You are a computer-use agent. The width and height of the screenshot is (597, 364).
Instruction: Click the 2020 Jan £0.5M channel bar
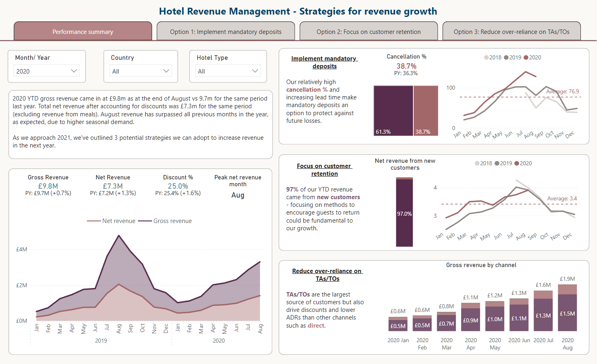coord(398,326)
